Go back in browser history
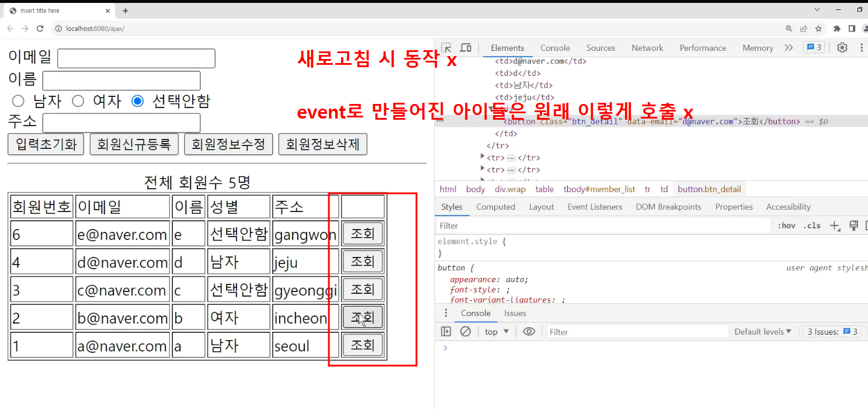This screenshot has height=410, width=868. pos(11,29)
